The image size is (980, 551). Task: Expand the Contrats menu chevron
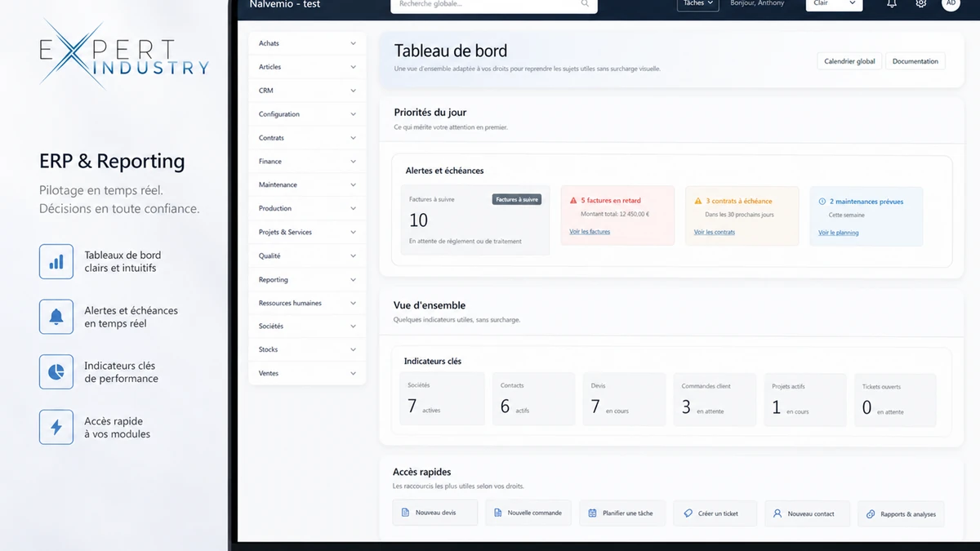click(x=353, y=138)
